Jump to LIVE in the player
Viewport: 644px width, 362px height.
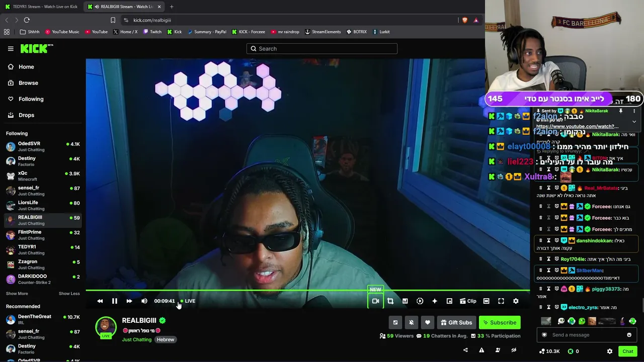[188, 301]
